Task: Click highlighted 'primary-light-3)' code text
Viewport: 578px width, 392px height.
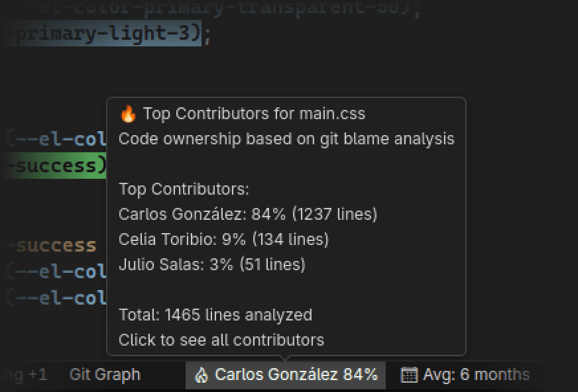Action: click(107, 34)
